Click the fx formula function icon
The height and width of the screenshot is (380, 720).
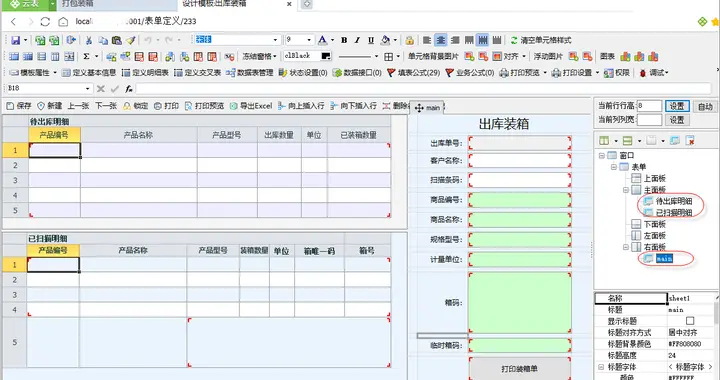(129, 89)
